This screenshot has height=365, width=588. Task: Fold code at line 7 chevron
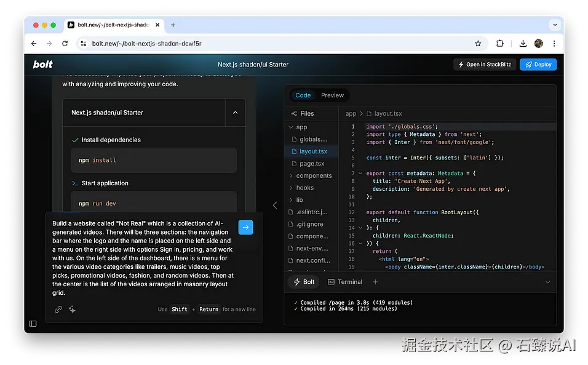[x=360, y=174]
